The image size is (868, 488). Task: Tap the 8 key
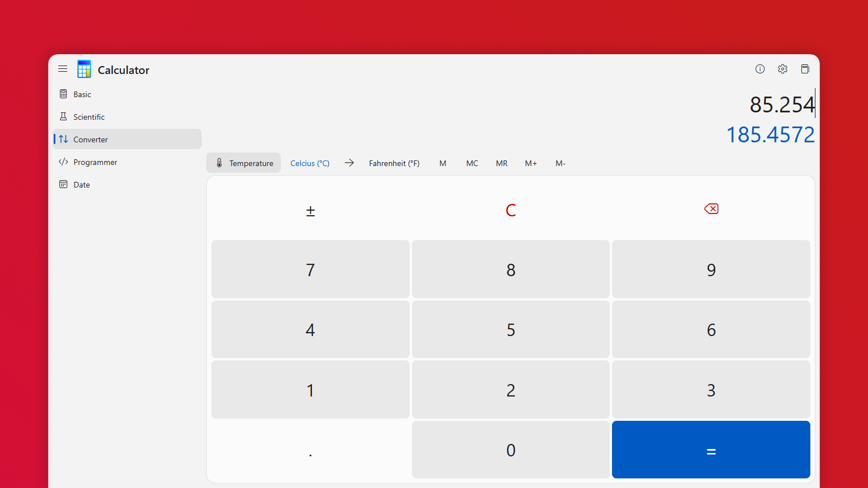[511, 269]
